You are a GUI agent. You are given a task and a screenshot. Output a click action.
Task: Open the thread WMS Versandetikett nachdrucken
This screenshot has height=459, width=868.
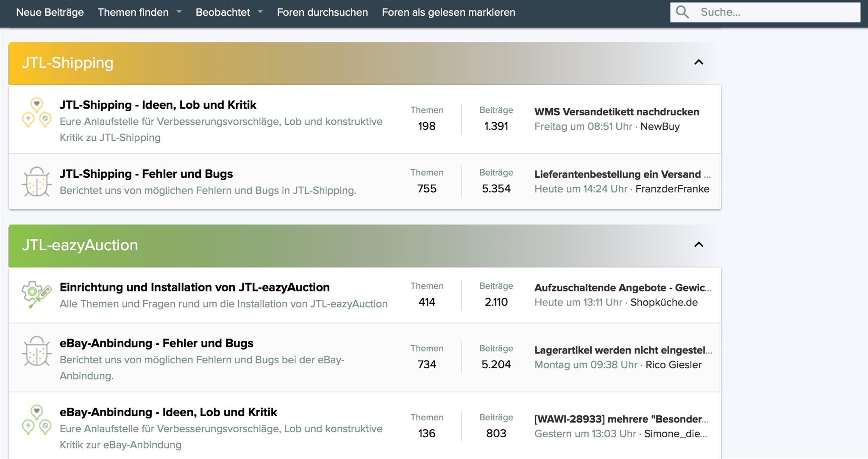coord(617,112)
